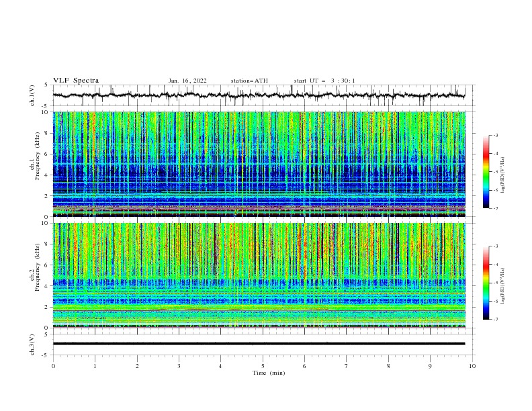Click the 'start UT = 3 :30: 1' text
This screenshot has width=532, height=411.
coord(324,81)
